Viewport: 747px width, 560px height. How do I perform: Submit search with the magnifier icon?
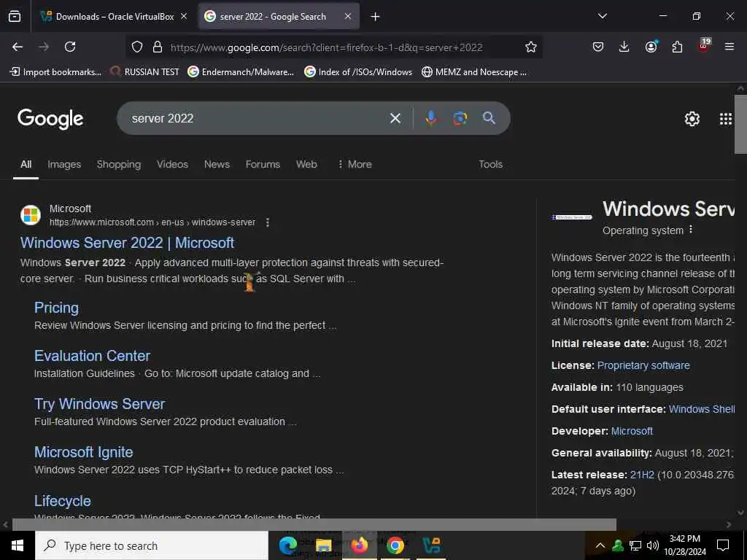pyautogui.click(x=489, y=118)
